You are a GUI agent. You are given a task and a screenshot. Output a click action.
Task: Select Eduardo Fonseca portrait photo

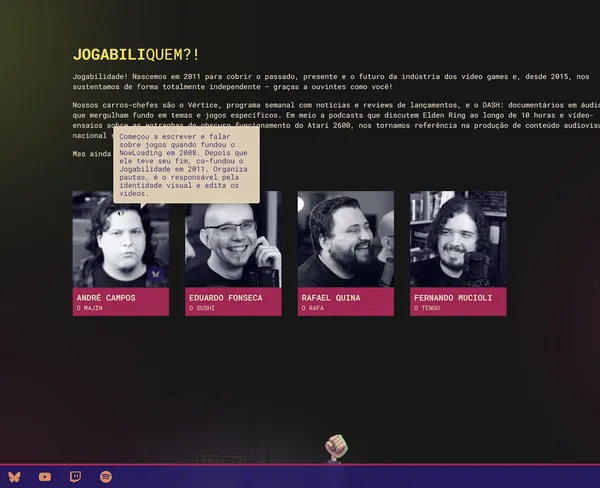[233, 239]
